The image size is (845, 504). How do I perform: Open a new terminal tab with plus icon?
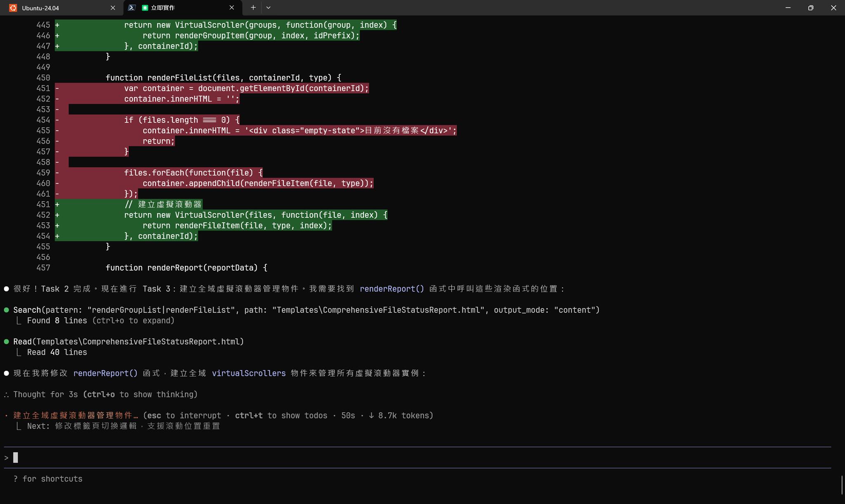(x=253, y=8)
